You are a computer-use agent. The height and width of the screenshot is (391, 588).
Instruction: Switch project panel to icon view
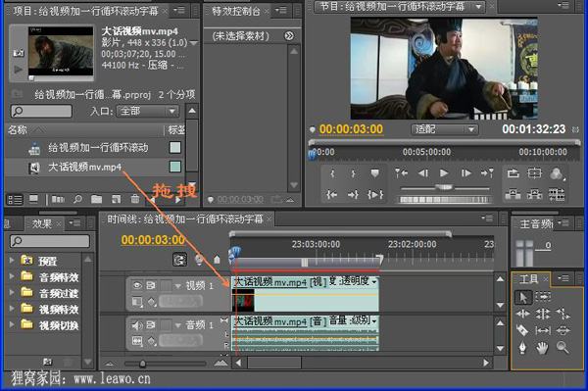point(33,199)
